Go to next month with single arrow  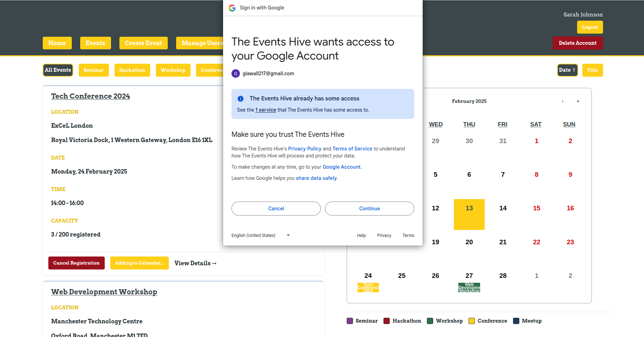(563, 101)
